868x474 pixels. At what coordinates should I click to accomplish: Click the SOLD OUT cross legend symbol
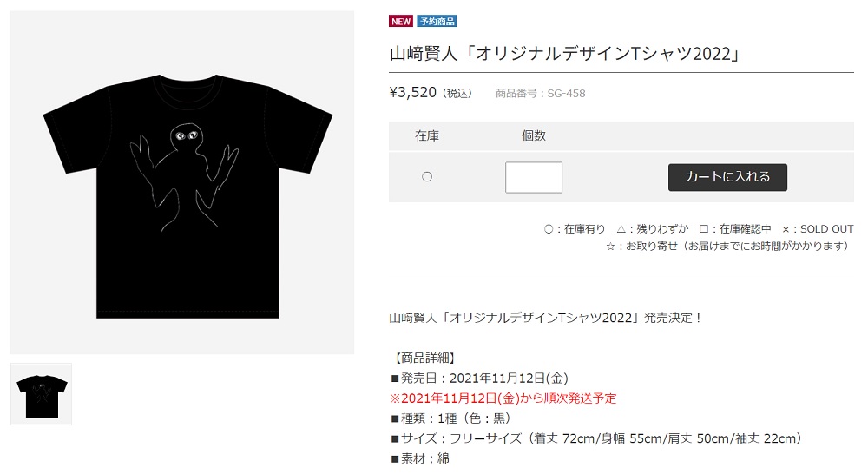click(786, 229)
